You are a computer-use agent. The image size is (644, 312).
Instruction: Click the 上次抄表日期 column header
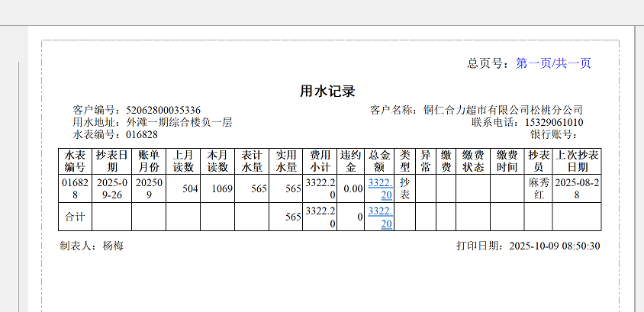pyautogui.click(x=578, y=161)
